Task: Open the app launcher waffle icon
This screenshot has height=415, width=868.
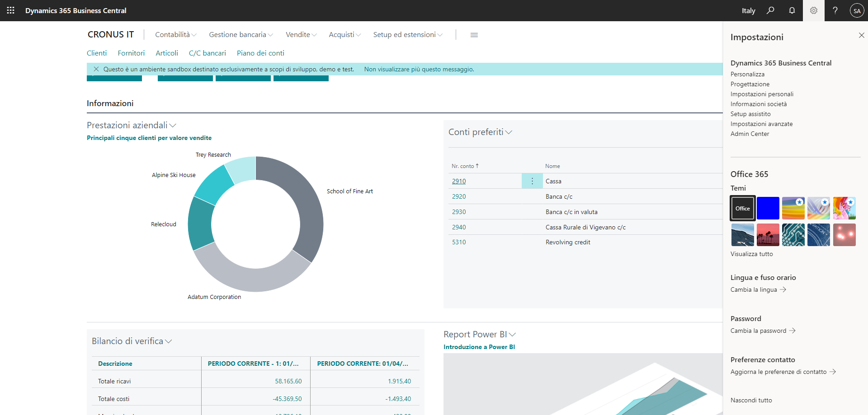Action: tap(10, 10)
